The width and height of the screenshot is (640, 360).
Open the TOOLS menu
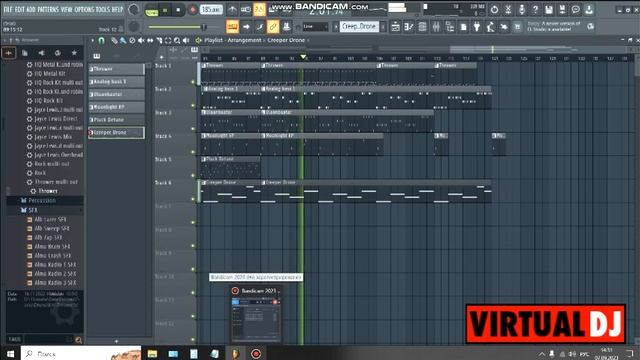click(x=103, y=9)
